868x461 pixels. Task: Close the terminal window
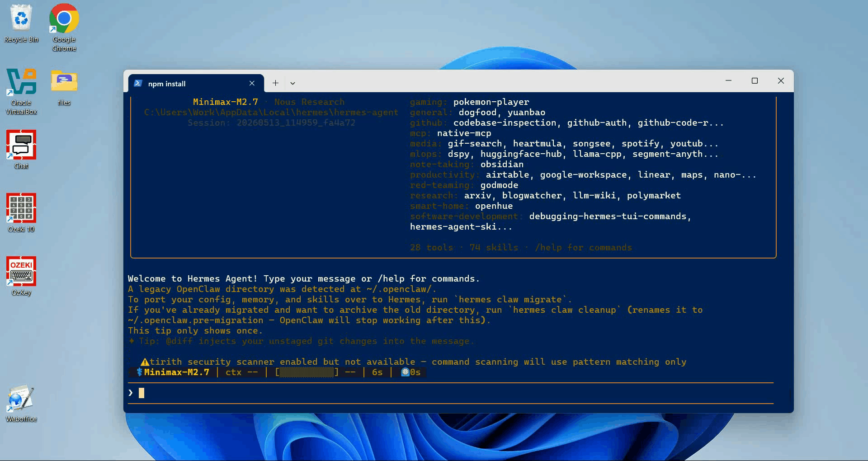781,80
